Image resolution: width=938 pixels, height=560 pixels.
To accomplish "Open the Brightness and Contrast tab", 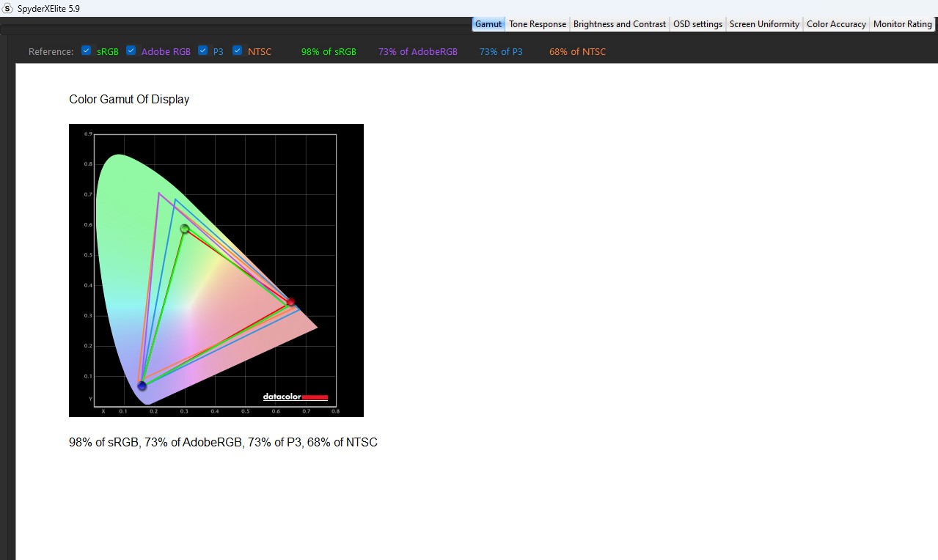I will click(x=620, y=24).
